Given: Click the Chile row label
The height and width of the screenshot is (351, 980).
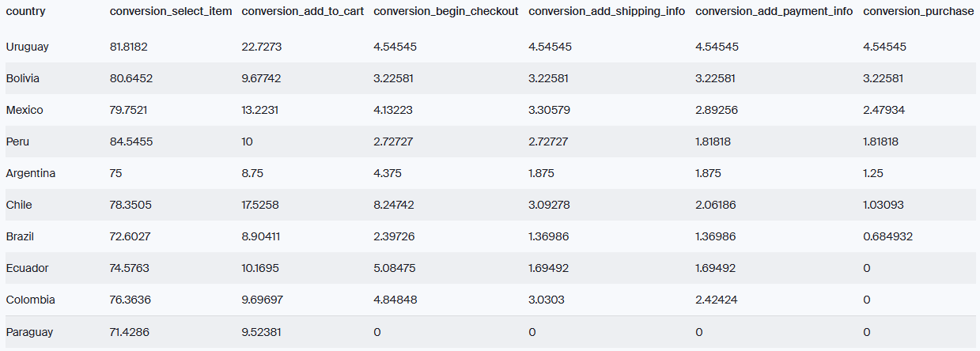Looking at the screenshot, I should click(x=20, y=205).
